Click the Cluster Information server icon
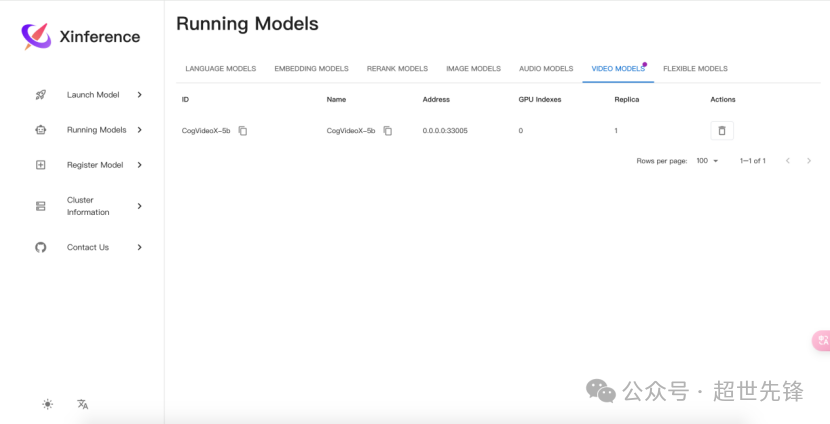Viewport: 830px width, 424px height. coord(41,206)
